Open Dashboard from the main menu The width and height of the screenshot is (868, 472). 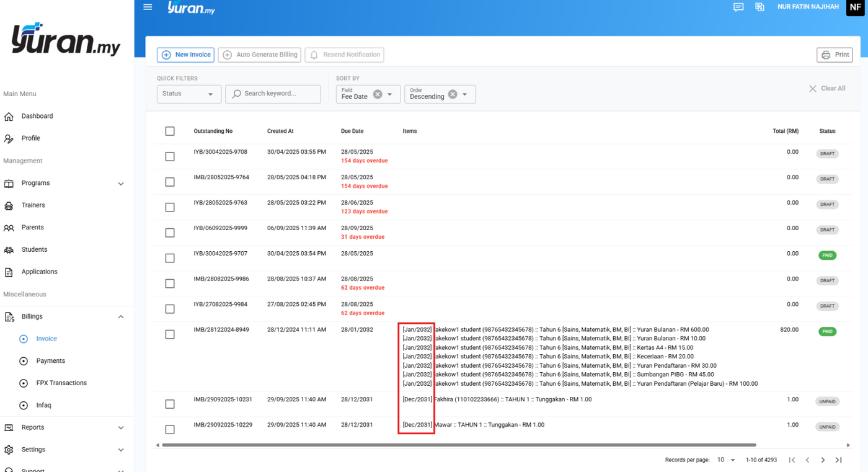pos(37,116)
